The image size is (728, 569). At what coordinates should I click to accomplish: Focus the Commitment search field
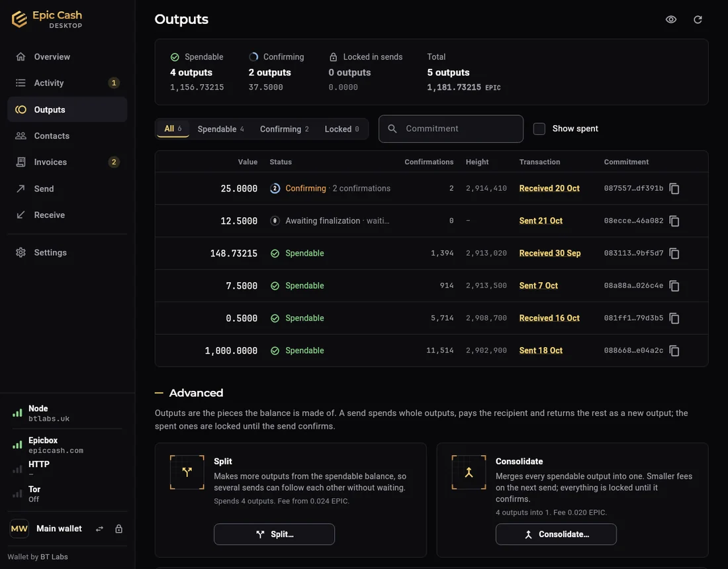451,129
